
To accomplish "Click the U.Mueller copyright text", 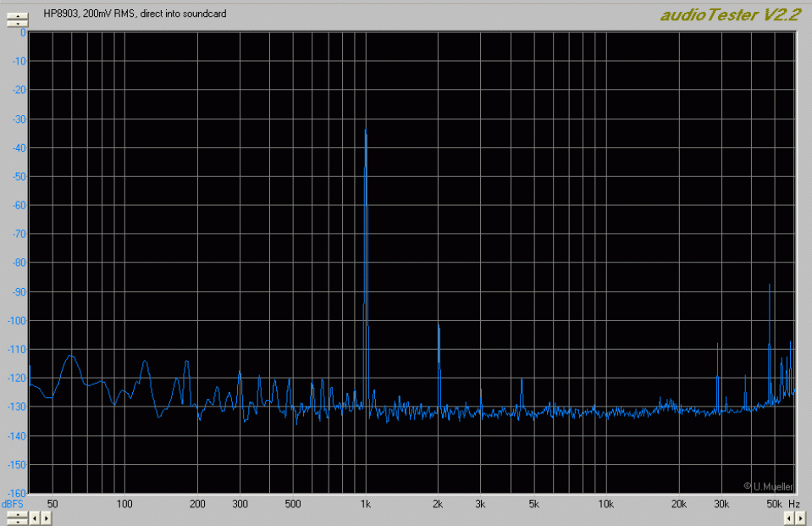I will tap(769, 486).
